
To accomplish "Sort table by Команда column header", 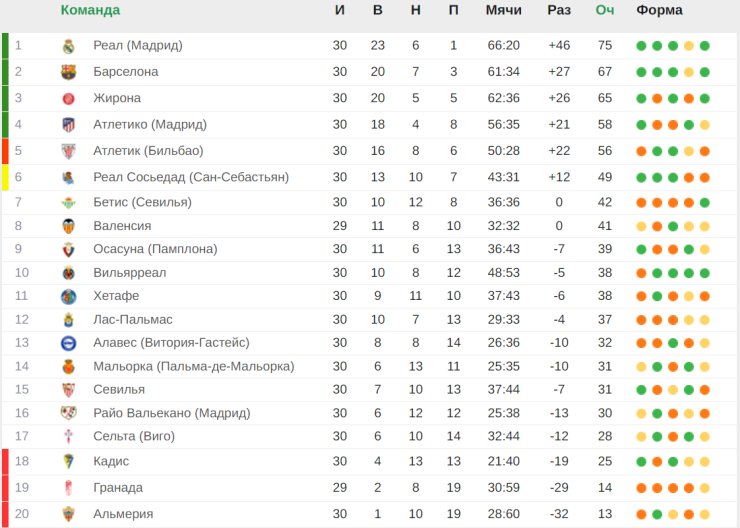I will (90, 10).
